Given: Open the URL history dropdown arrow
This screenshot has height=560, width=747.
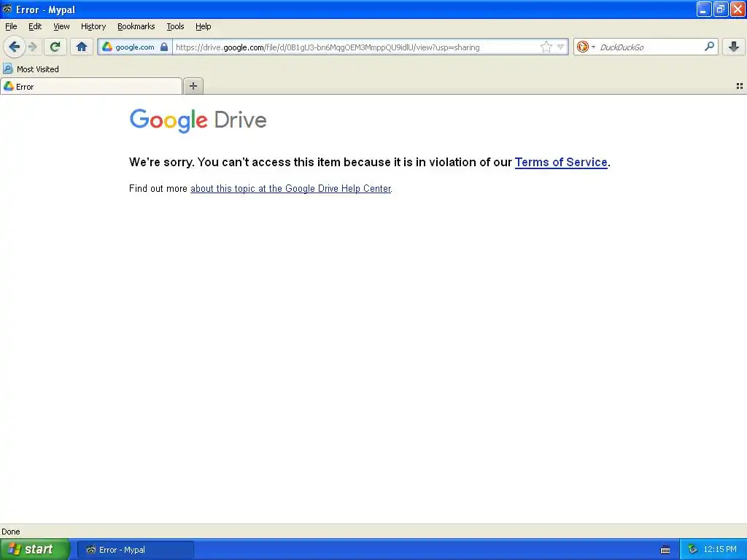Looking at the screenshot, I should [561, 47].
